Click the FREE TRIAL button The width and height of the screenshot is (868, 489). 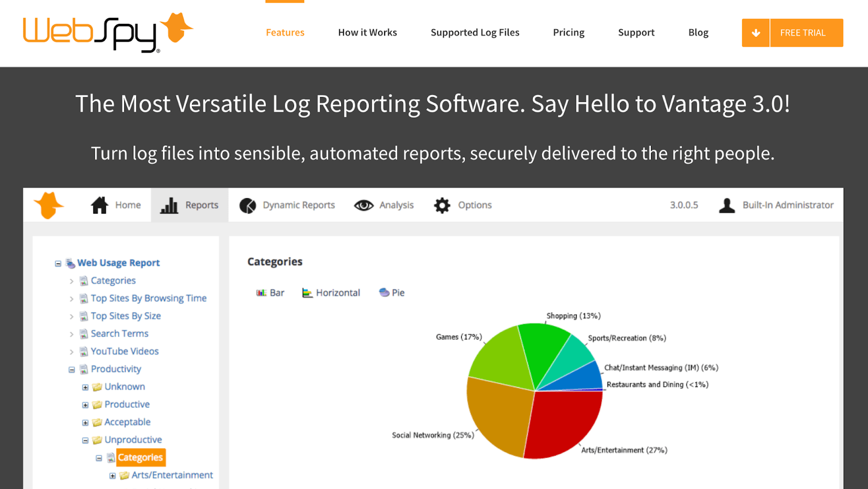point(807,33)
